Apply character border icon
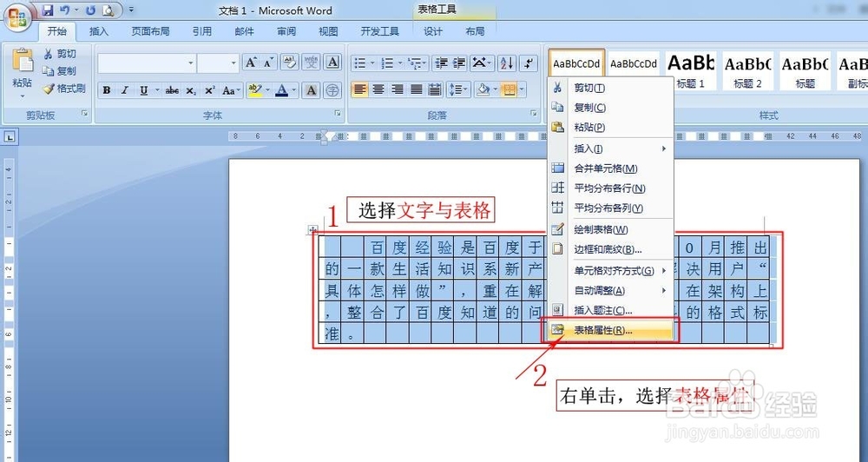 pyautogui.click(x=332, y=63)
